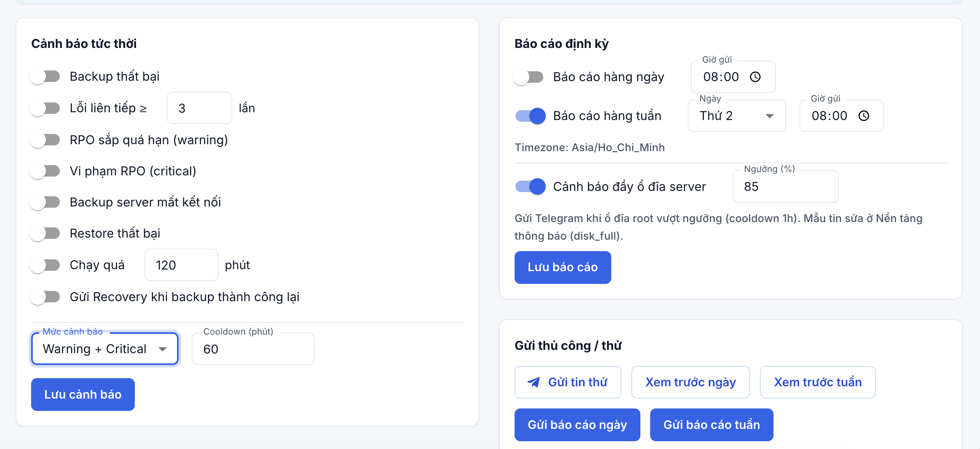980x449 pixels.
Task: Click the weekly report Giờ gửi time field
Action: point(842,116)
